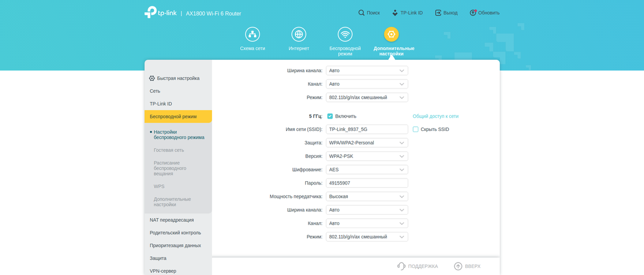
Task: Open the 5 ГГц Ширина канала dropdown
Action: (367, 210)
